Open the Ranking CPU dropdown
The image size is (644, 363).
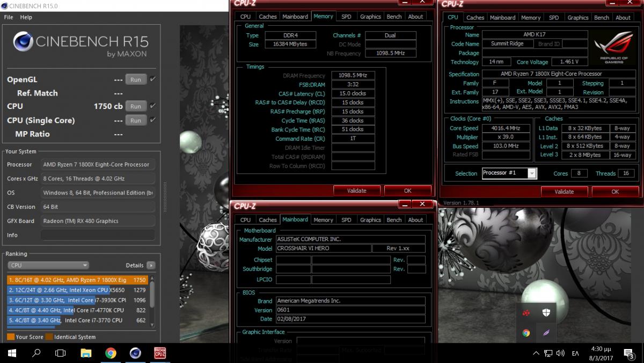(48, 265)
